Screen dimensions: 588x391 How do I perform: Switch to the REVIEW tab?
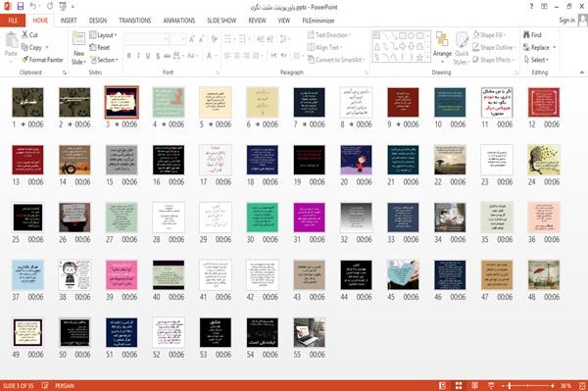pyautogui.click(x=257, y=21)
